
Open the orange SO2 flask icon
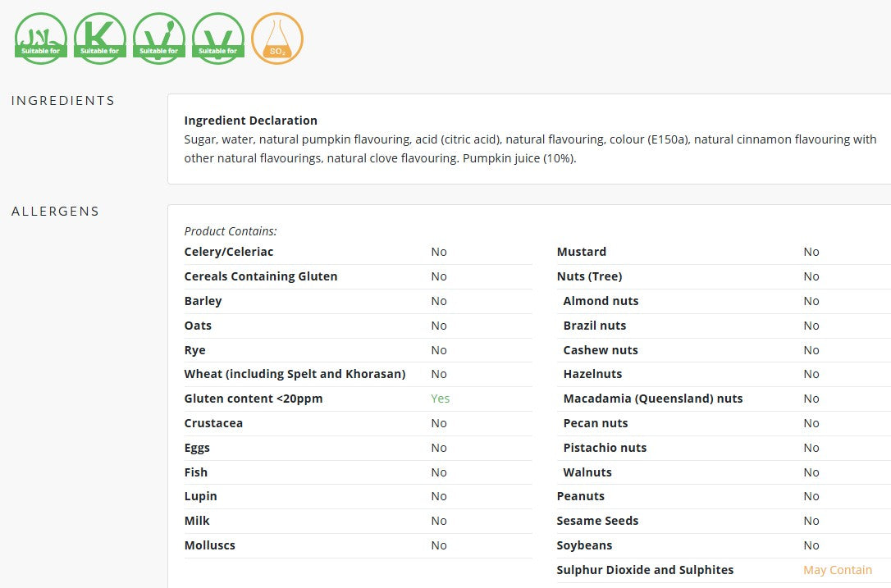277,39
